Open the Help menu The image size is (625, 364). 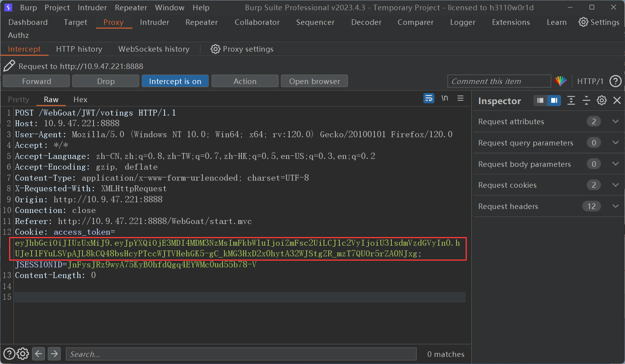201,7
